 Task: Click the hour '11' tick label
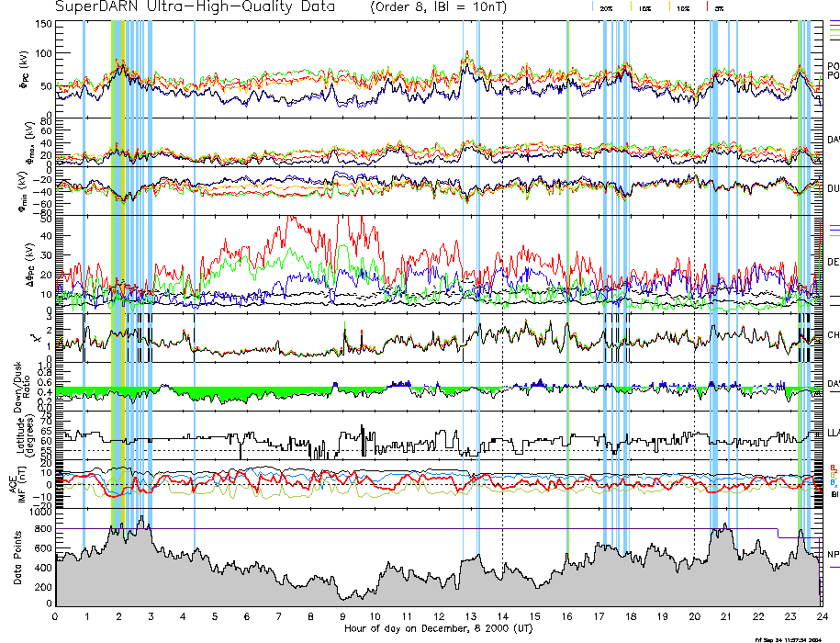click(x=407, y=616)
